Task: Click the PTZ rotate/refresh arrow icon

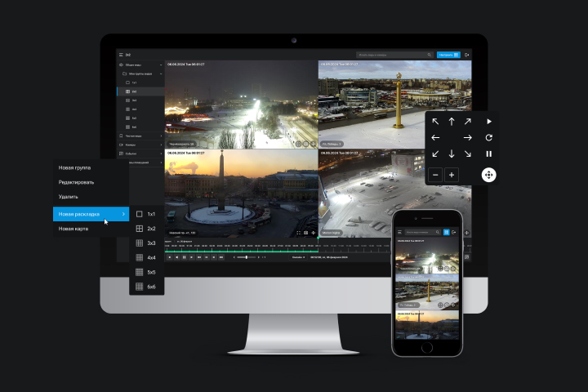Action: point(489,138)
